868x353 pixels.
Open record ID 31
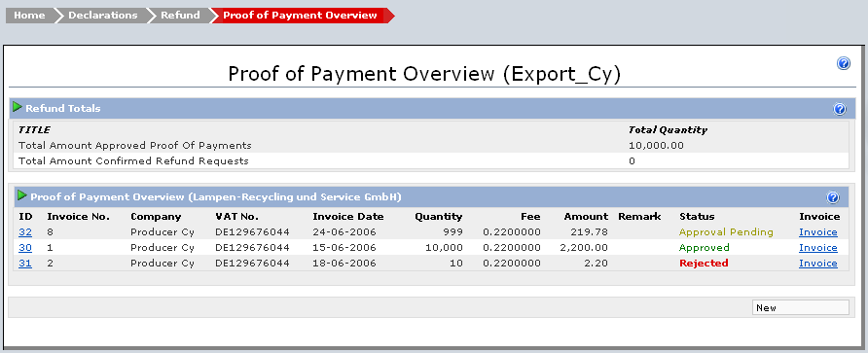[25, 264]
